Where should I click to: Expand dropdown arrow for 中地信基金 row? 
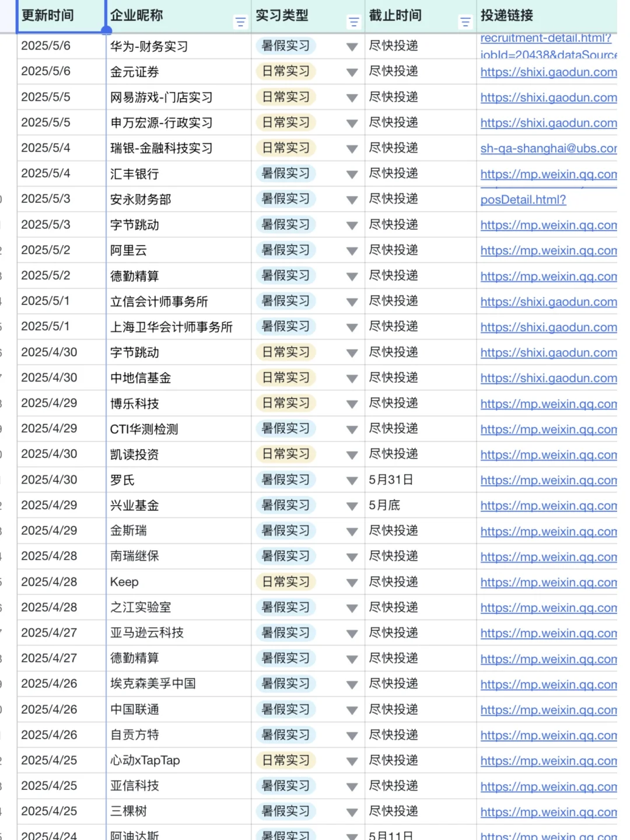click(x=352, y=379)
